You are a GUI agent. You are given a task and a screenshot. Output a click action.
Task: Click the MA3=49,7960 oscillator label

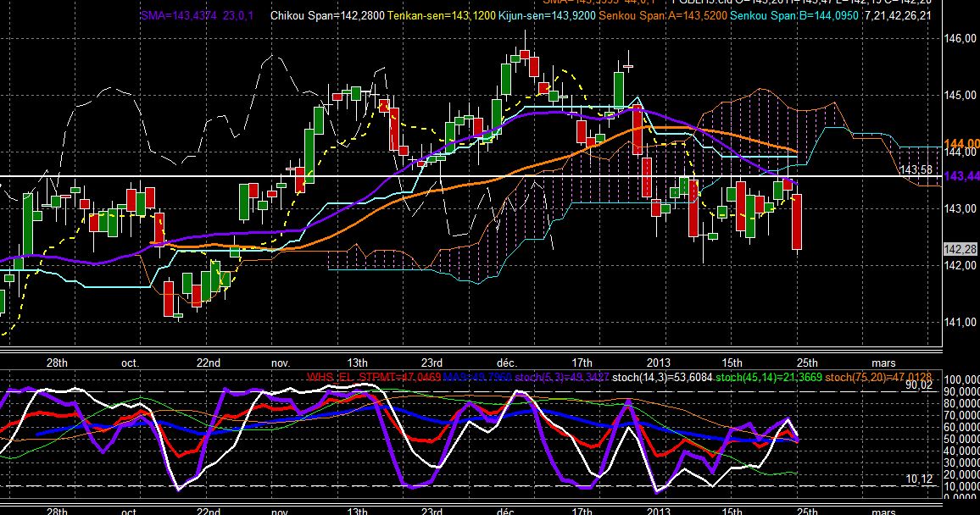pos(477,378)
